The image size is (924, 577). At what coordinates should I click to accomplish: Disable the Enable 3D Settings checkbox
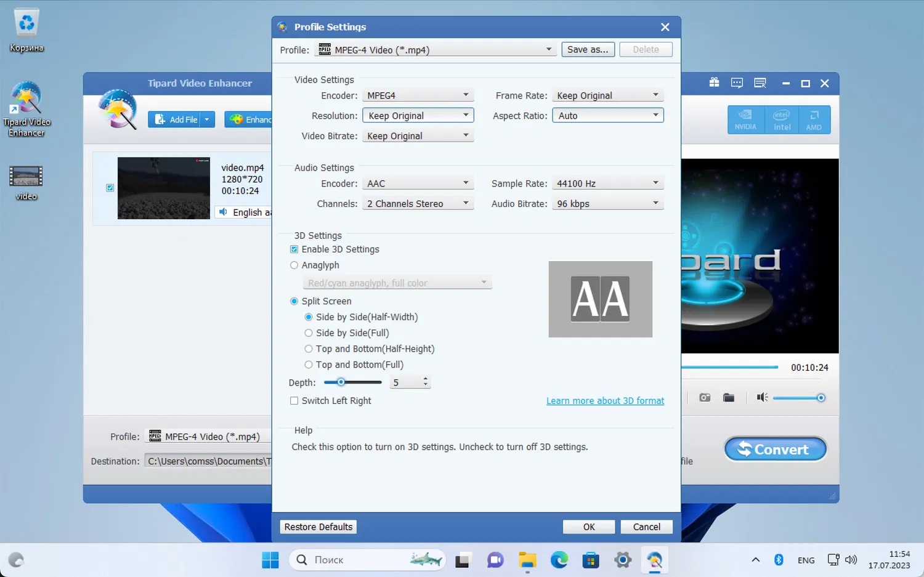(294, 249)
